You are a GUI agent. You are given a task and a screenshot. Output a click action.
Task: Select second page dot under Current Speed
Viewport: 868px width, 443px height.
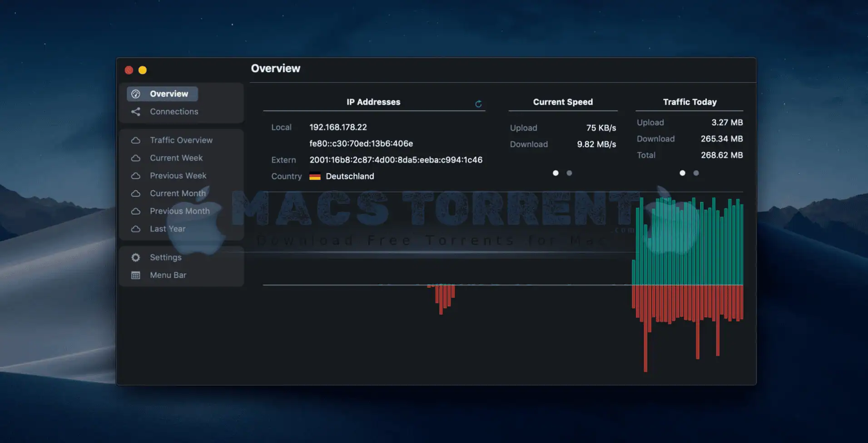pyautogui.click(x=569, y=173)
